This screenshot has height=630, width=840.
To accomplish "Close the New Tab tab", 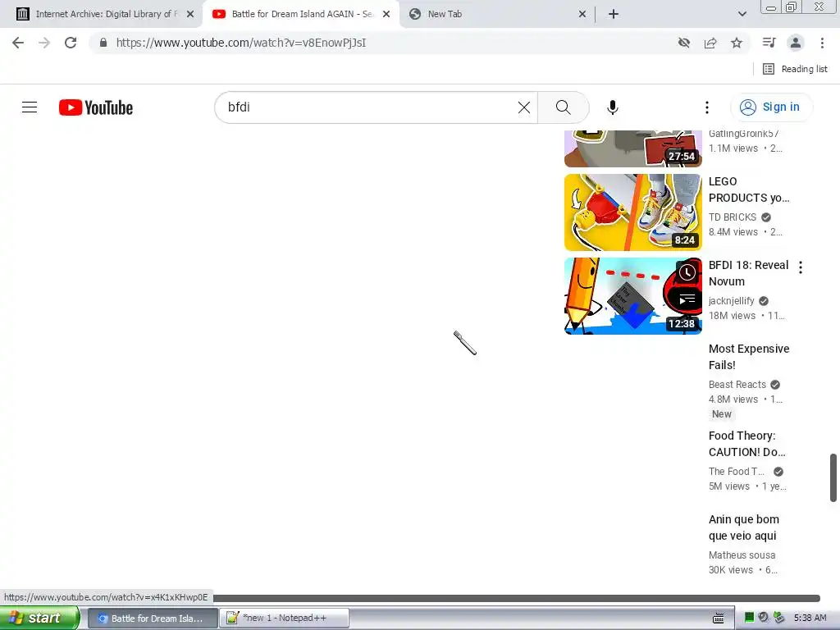I will 582,14.
